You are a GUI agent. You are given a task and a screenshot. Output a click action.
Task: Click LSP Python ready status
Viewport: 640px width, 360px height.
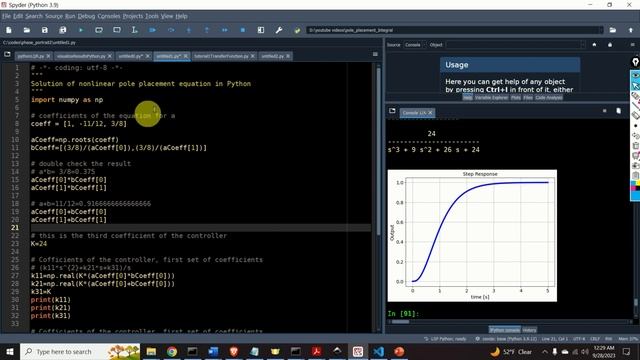pyautogui.click(x=445, y=339)
